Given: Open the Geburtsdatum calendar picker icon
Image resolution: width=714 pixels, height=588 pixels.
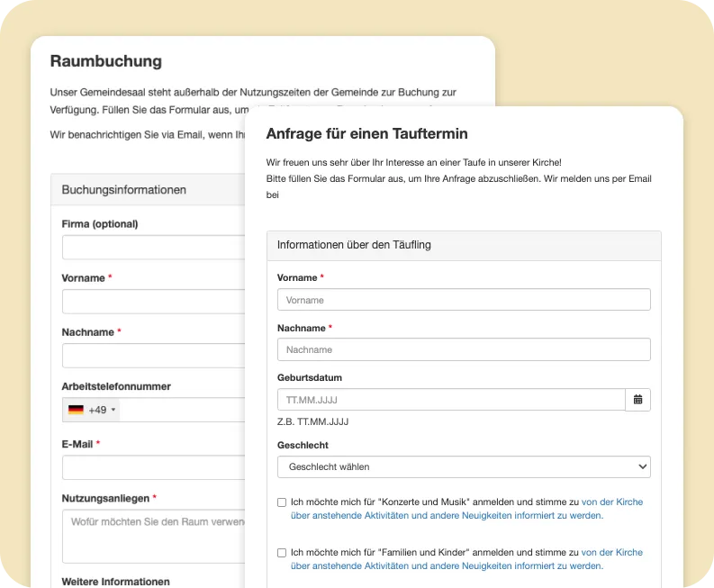Looking at the screenshot, I should tap(637, 400).
